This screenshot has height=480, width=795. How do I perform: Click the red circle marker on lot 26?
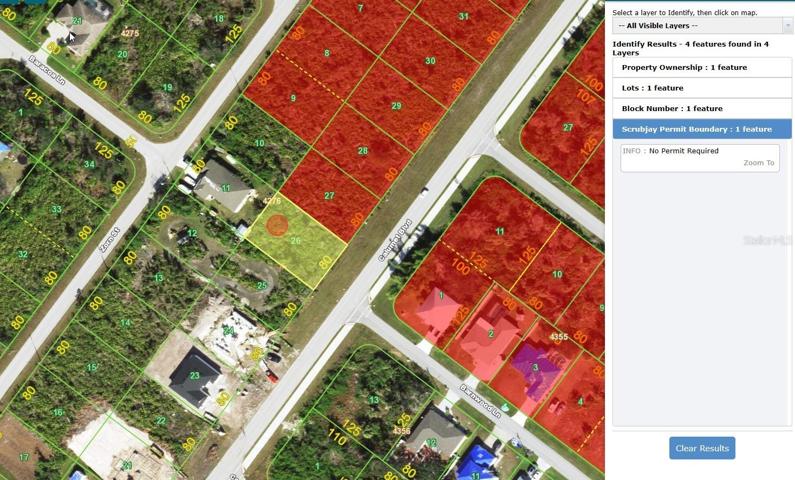point(277,225)
